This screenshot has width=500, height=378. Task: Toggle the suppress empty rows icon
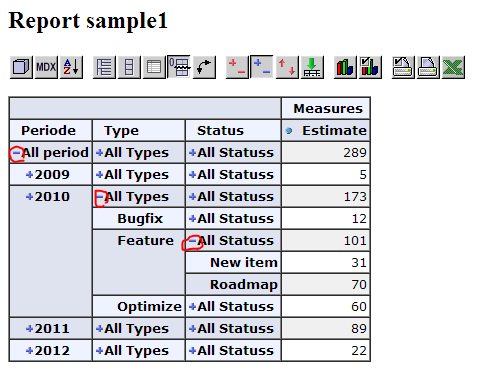pyautogui.click(x=179, y=67)
